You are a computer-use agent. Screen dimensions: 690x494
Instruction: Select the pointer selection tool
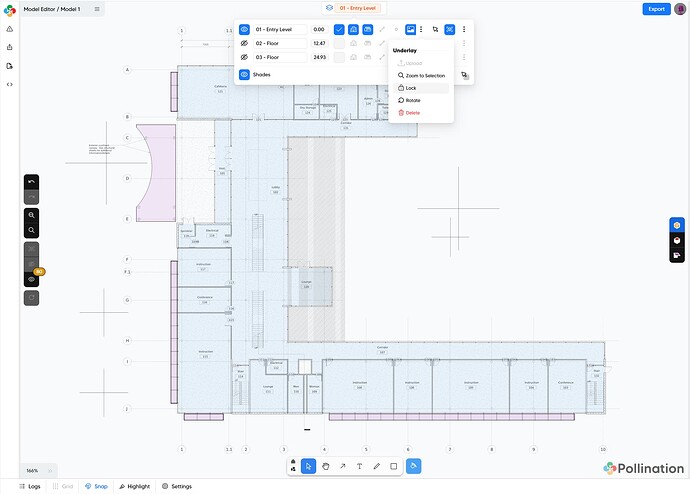tap(309, 466)
